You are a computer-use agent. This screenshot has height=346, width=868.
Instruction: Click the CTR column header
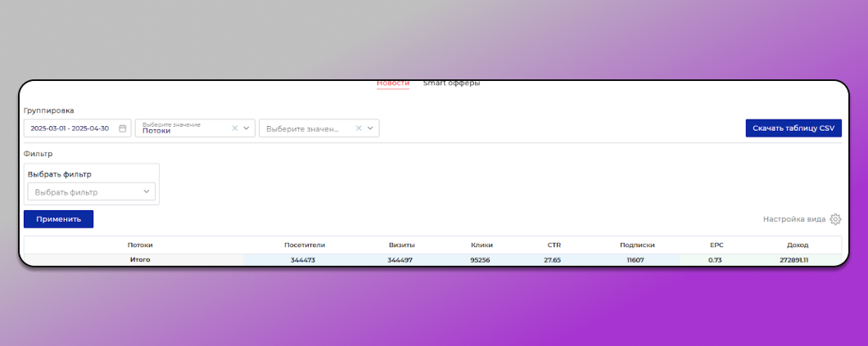coord(554,245)
